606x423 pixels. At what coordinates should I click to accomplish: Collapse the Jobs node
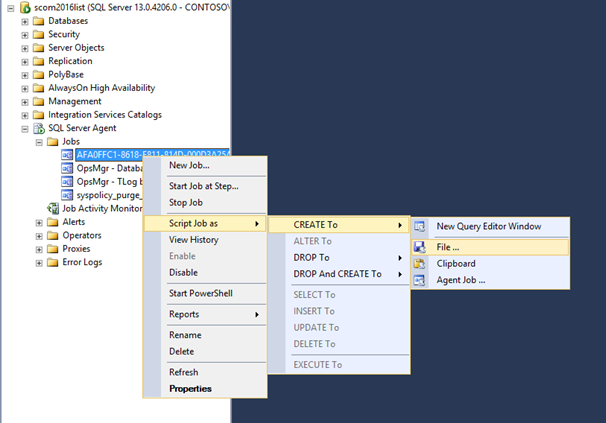click(39, 143)
